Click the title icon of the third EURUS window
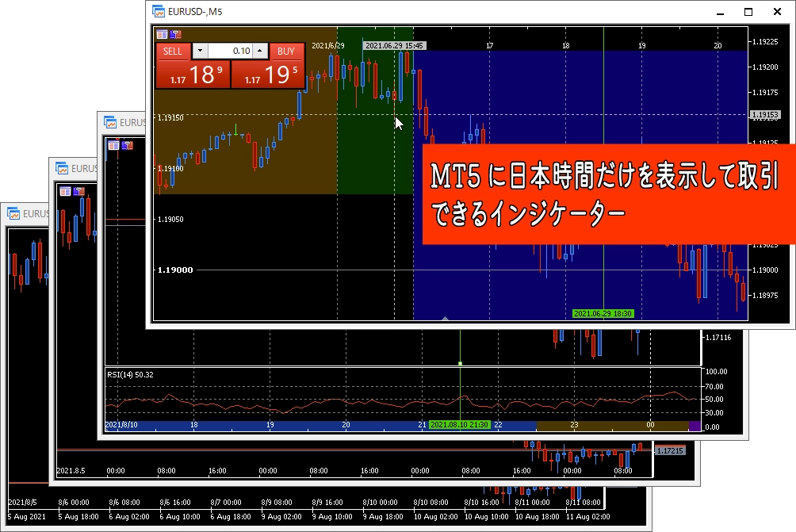Screen dimensions: 796x532 61,168
